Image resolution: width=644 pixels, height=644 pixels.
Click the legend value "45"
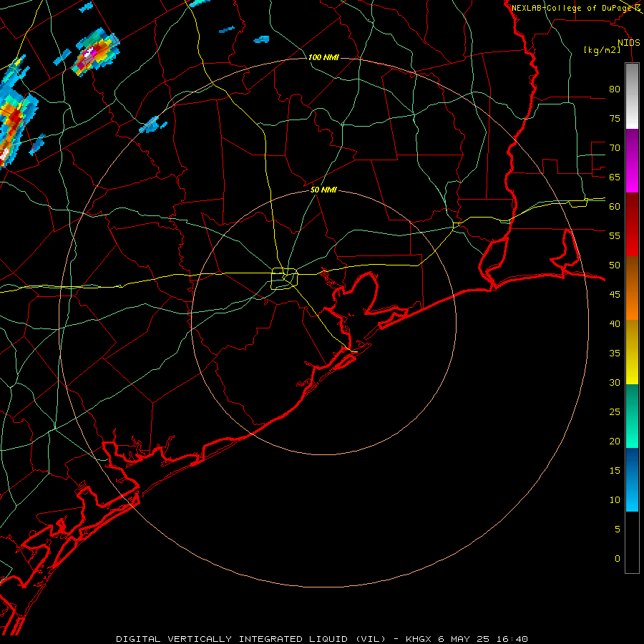click(x=615, y=295)
